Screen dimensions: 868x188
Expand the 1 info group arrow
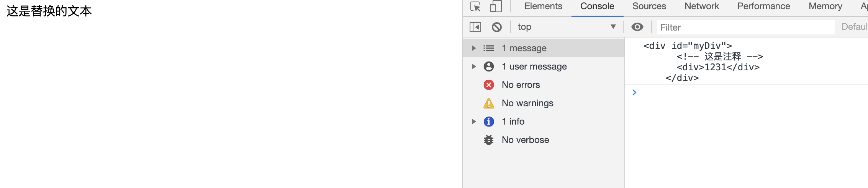(x=474, y=122)
